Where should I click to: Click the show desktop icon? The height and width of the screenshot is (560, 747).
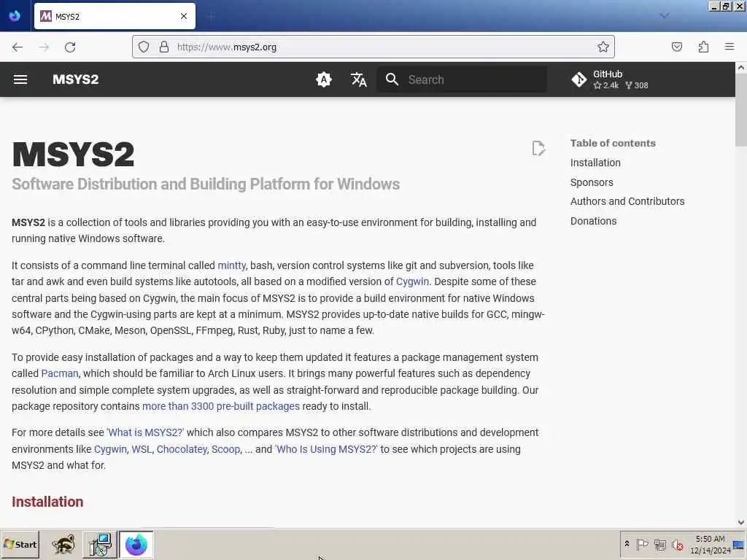pyautogui.click(x=739, y=544)
